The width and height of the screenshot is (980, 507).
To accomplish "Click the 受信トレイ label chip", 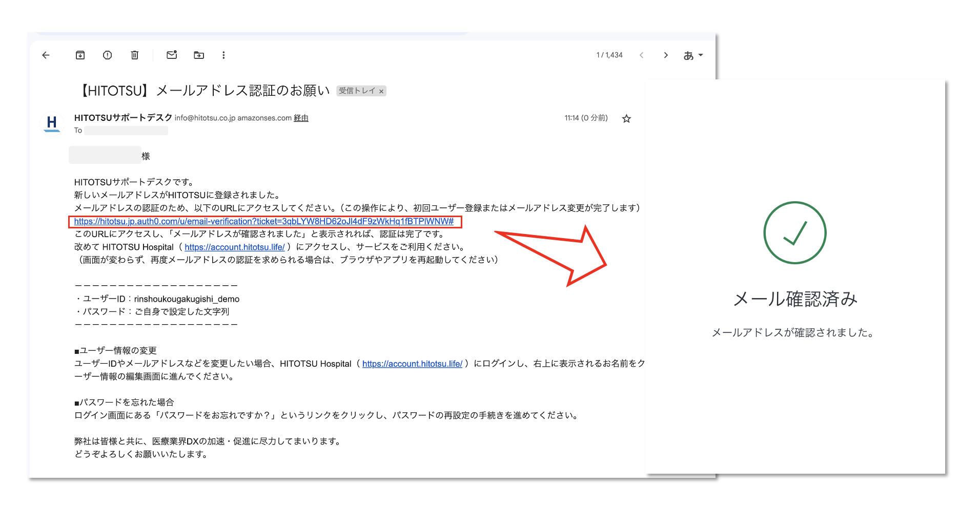I will click(x=357, y=91).
